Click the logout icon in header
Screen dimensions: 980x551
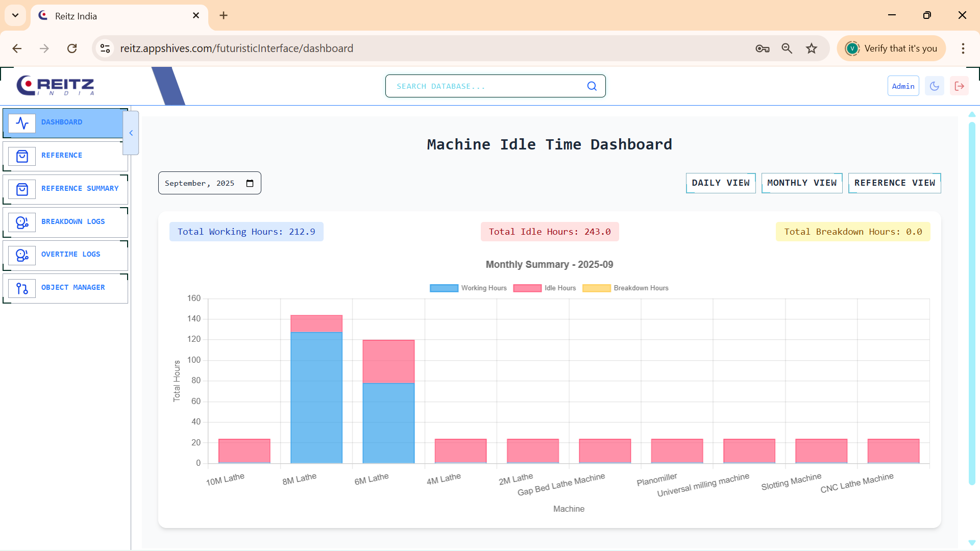(959, 86)
